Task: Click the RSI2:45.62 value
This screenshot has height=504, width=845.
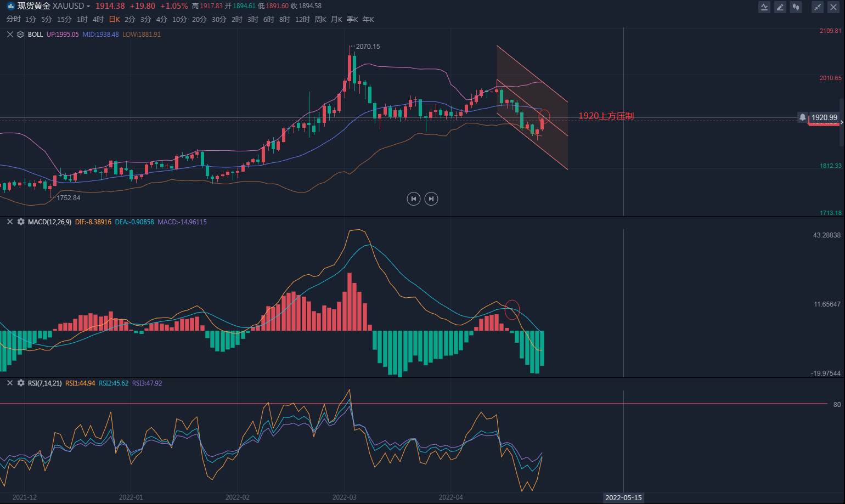Action: (x=114, y=383)
